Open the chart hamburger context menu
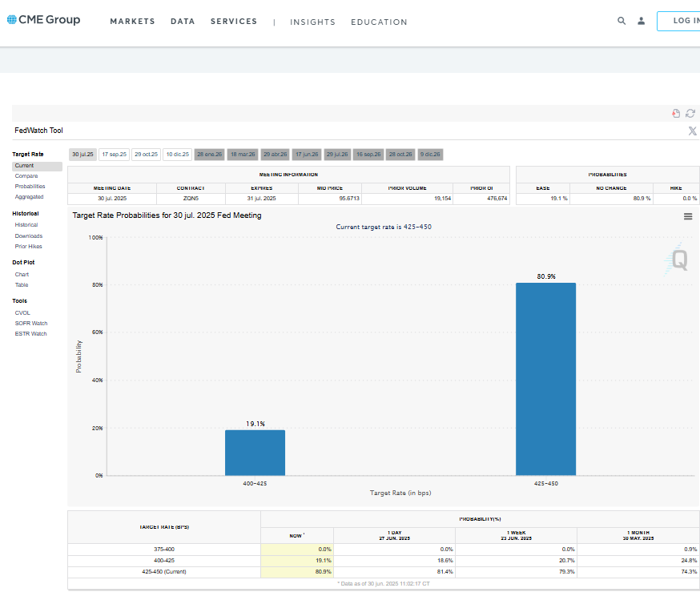 pos(688,216)
